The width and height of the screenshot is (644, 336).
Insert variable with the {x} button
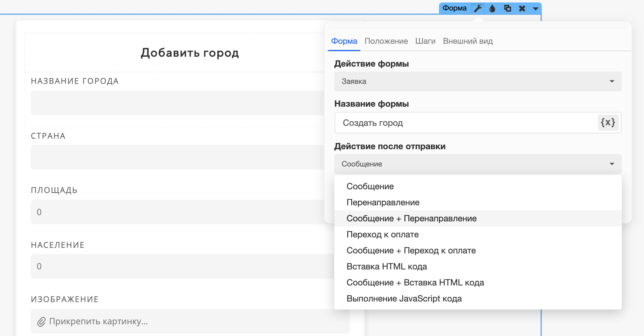(x=608, y=123)
